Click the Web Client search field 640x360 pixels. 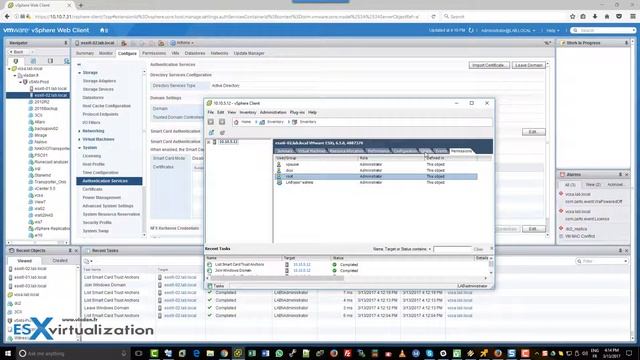click(604, 31)
